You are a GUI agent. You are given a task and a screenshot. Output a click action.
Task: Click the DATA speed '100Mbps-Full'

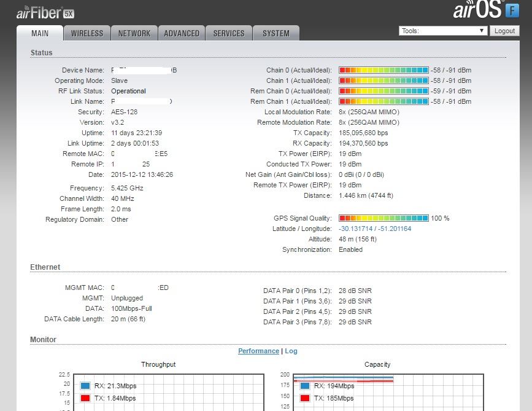[132, 308]
